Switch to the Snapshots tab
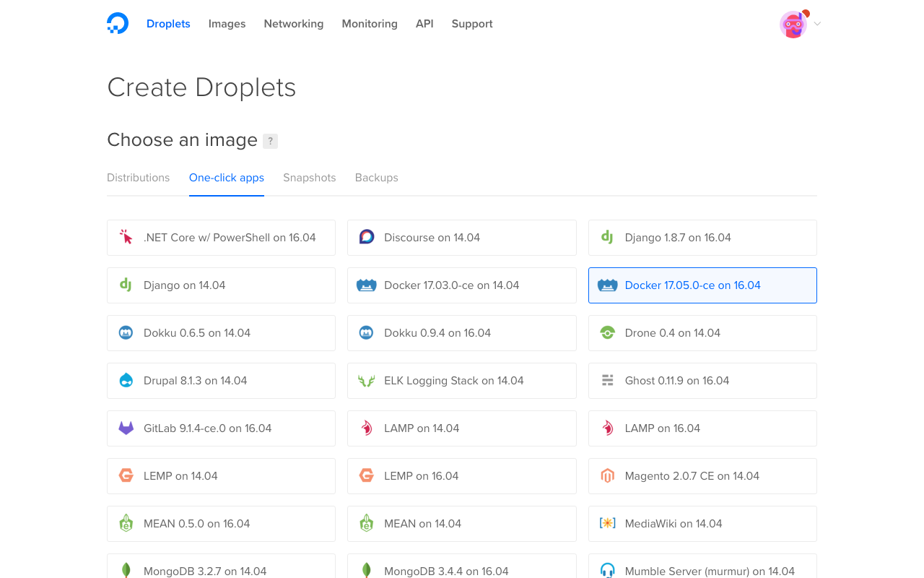The height and width of the screenshot is (578, 924). click(310, 178)
